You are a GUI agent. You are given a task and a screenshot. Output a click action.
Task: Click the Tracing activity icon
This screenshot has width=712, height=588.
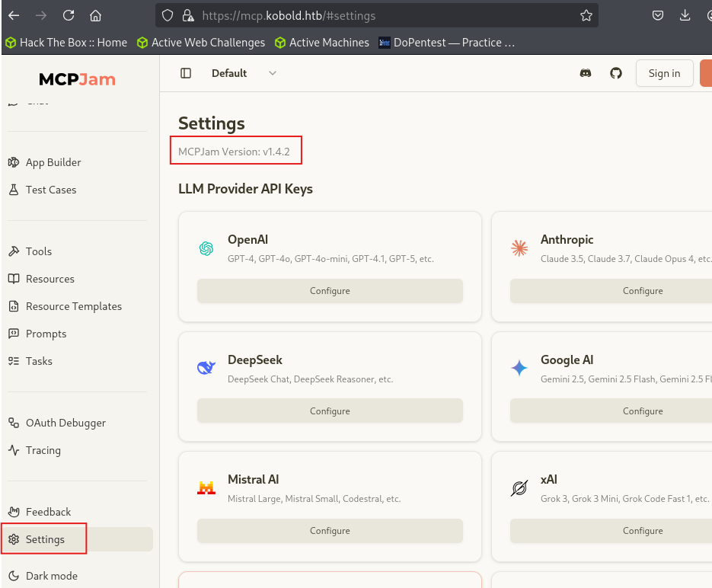tap(14, 450)
